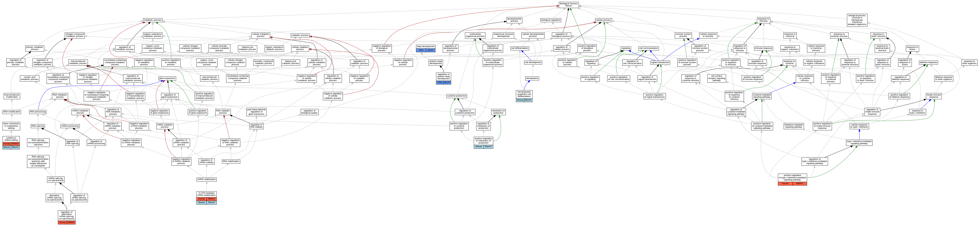980x226 pixels.
Task: Click 'organic substance metabolic process' node
Action: point(152,35)
